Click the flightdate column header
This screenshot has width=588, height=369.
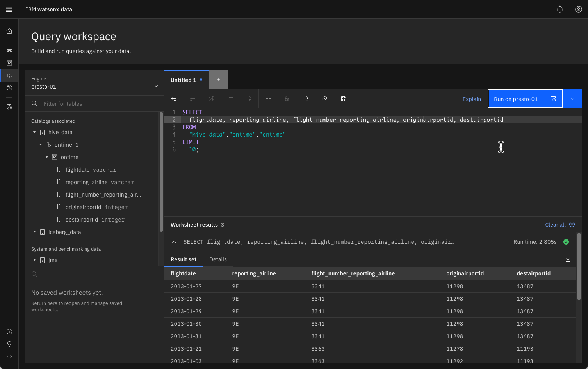(x=183, y=273)
